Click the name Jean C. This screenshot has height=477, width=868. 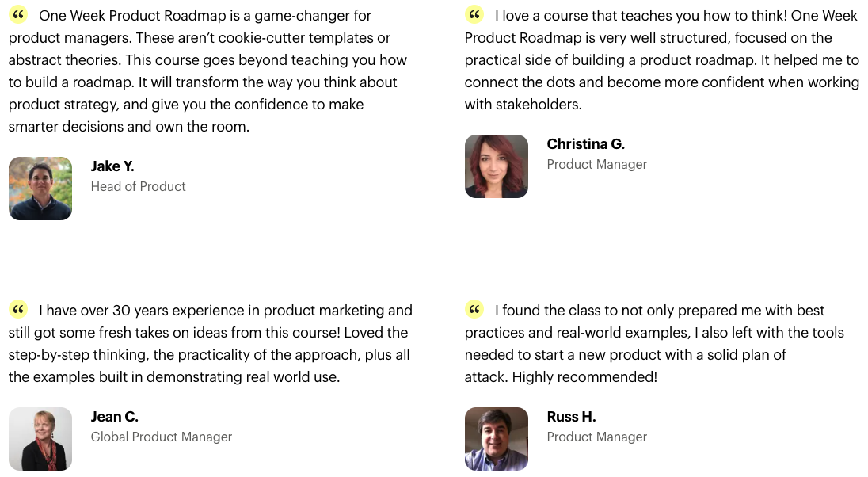[x=115, y=417]
